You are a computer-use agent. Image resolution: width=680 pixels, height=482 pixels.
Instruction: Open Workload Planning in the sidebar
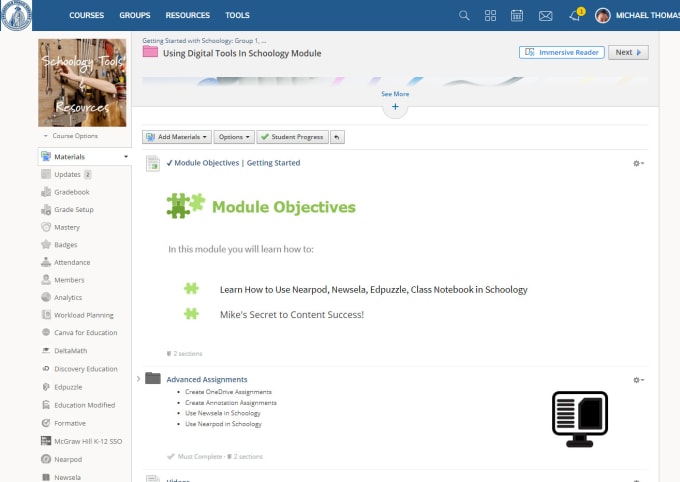84,315
